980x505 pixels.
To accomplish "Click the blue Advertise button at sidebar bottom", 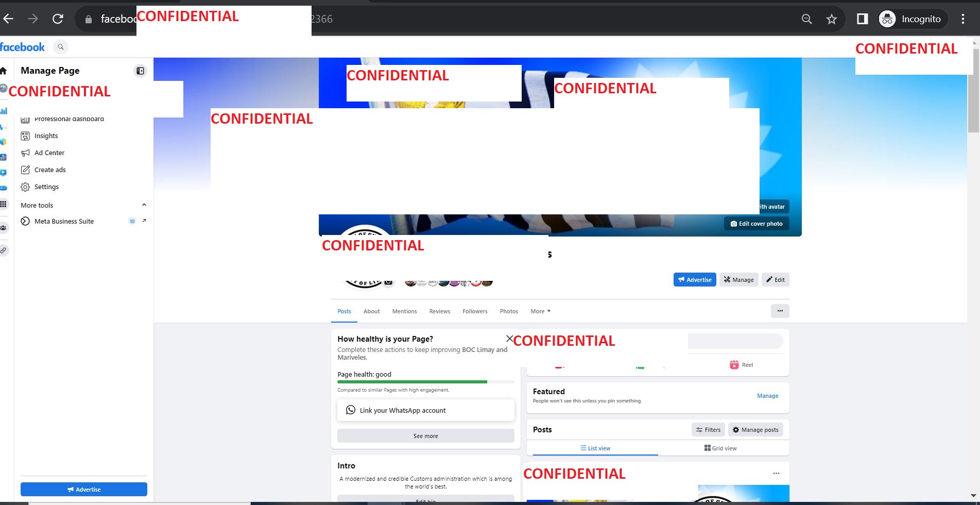I will (x=84, y=490).
